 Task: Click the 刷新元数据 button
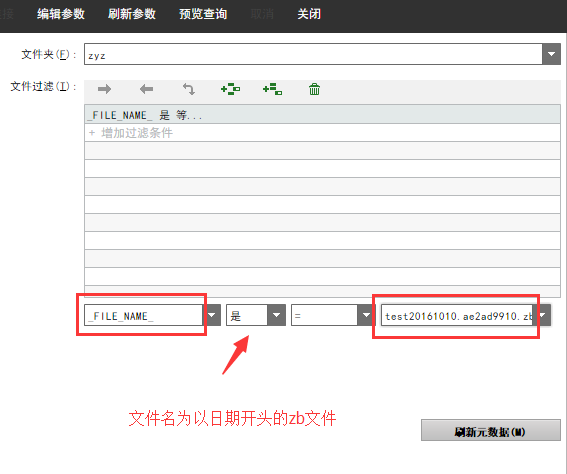[491, 430]
